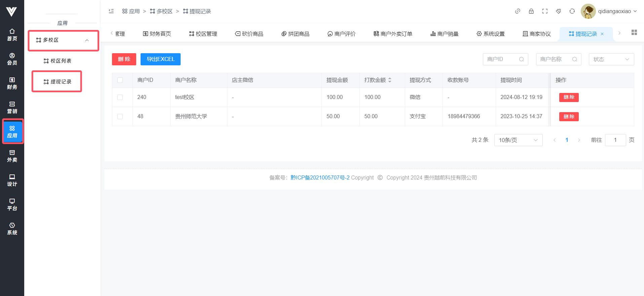Open the tab grid menu icon
644x296 pixels.
(x=634, y=32)
